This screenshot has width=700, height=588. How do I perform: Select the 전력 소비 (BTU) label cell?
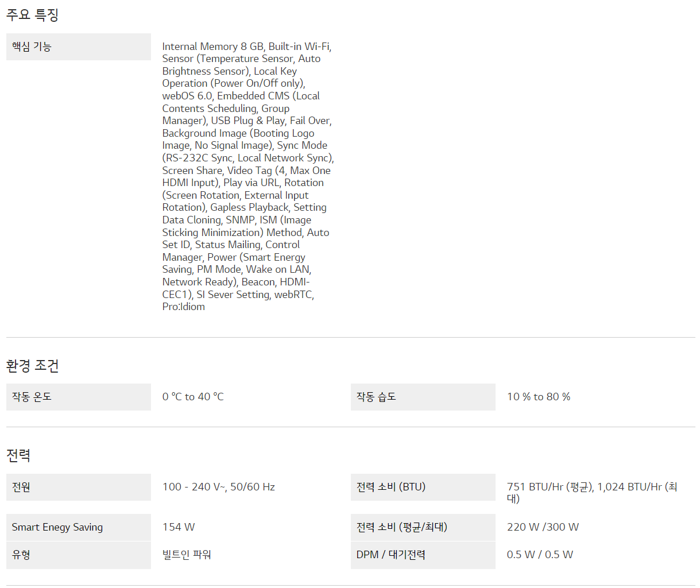click(423, 487)
